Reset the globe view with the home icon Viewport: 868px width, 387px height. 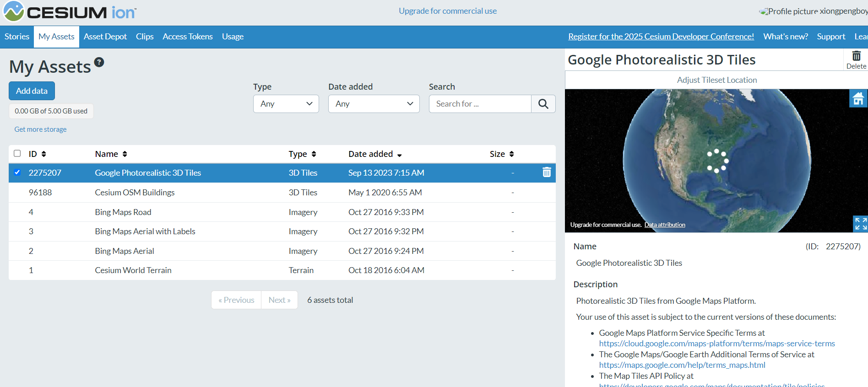pyautogui.click(x=858, y=98)
